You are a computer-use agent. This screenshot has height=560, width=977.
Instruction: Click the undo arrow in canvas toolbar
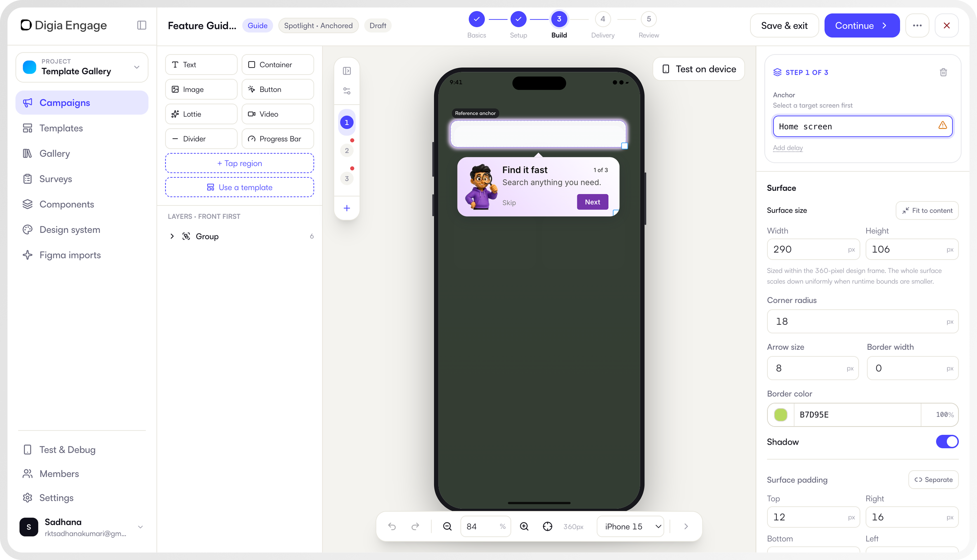(x=392, y=526)
